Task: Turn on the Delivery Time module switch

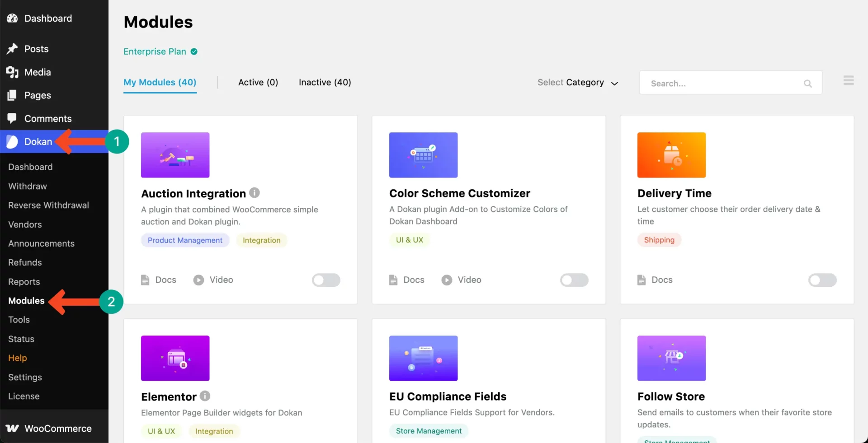Action: pos(822,280)
